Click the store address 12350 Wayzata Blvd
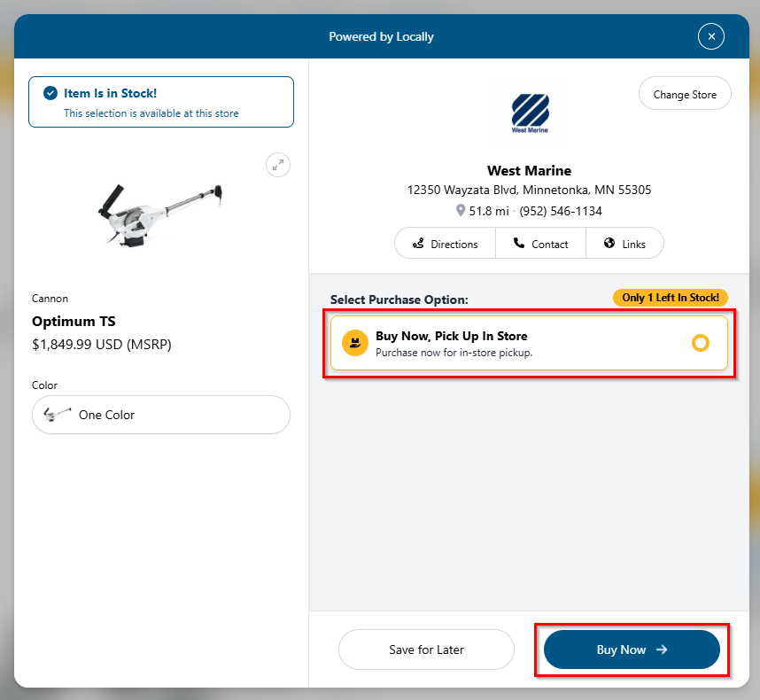This screenshot has height=700, width=760. click(x=530, y=190)
